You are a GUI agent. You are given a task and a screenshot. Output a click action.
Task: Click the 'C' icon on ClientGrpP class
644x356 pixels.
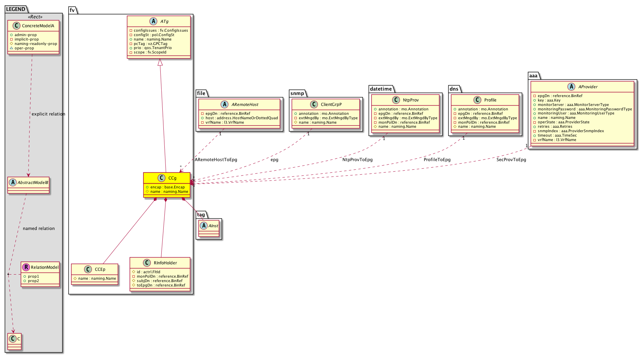point(314,105)
